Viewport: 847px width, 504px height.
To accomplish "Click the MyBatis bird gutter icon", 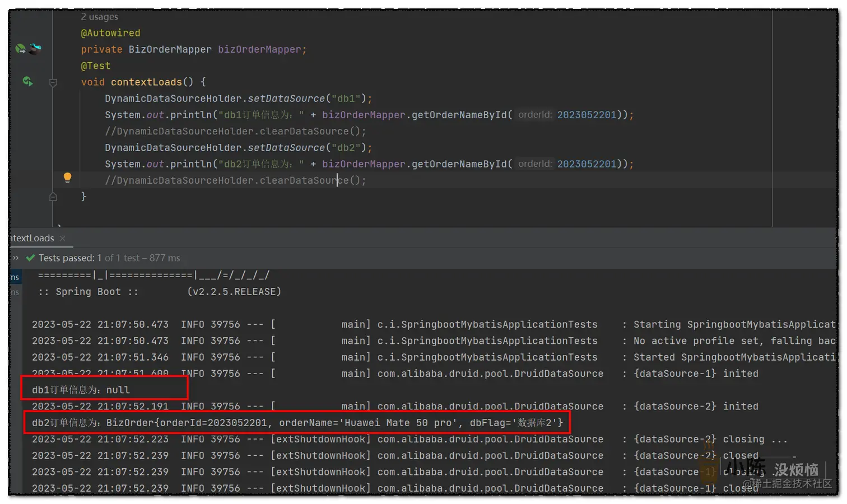I will pos(35,49).
